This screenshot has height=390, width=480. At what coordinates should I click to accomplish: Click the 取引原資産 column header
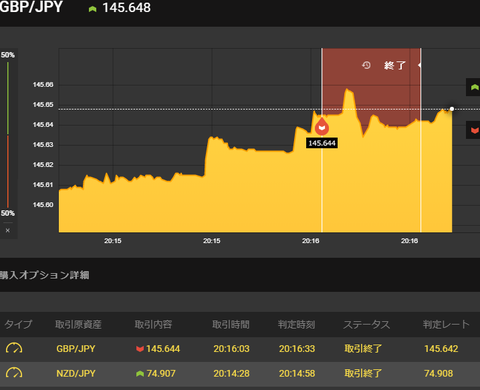click(x=78, y=324)
